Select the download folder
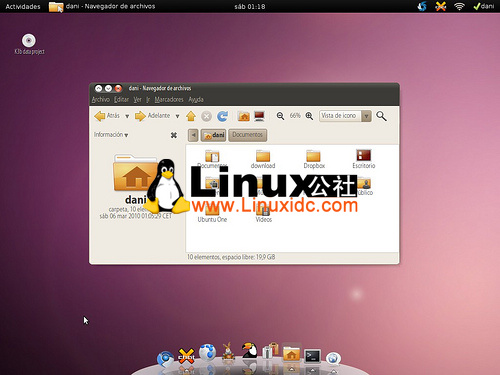Screen dimensions: 500x375 coord(263,159)
